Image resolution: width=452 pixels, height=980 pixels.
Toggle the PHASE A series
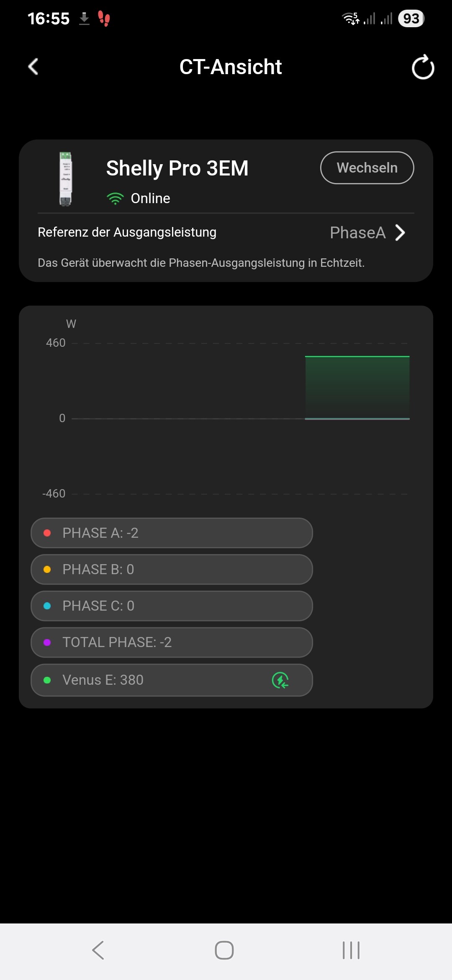(172, 533)
